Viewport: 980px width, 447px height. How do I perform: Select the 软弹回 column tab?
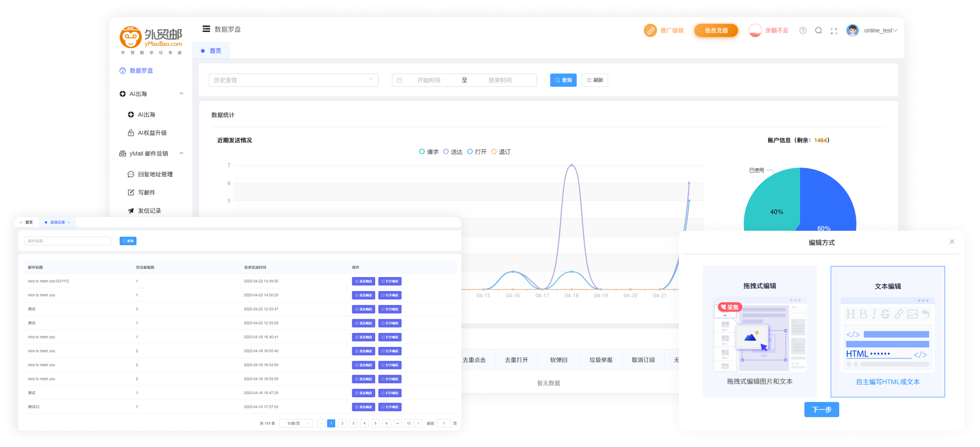(558, 360)
